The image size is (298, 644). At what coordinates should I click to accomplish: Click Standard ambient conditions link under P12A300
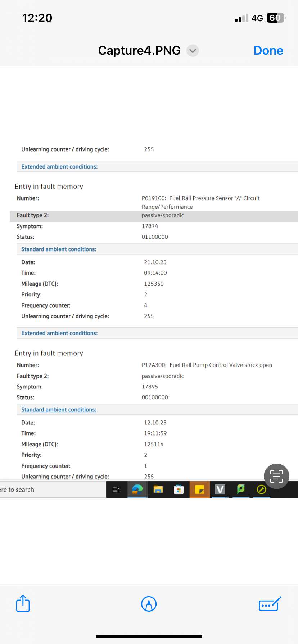pyautogui.click(x=59, y=410)
